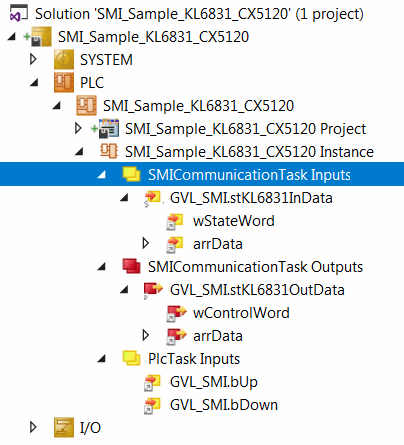This screenshot has width=404, height=445.
Task: Select the SMICommunicationTask Inputs label
Action: coord(249,175)
